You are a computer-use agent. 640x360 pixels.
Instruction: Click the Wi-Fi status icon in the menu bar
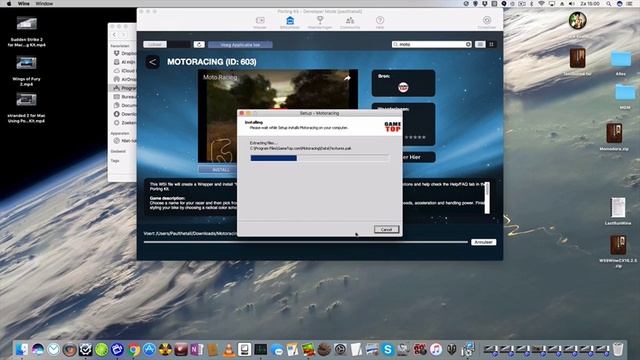pos(541,3)
